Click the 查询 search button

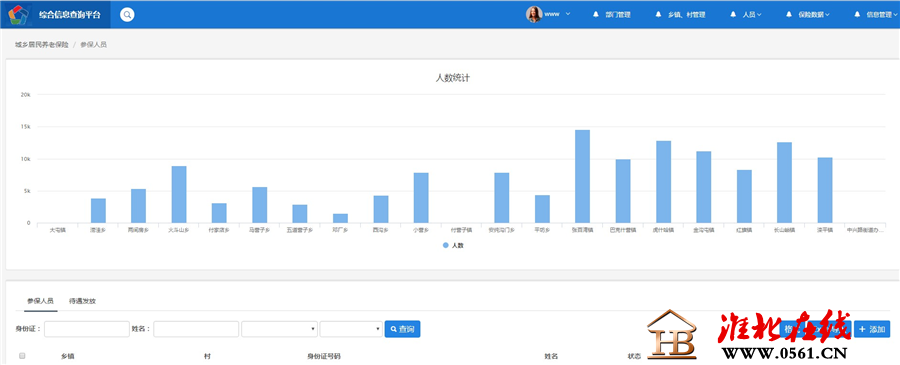coord(402,329)
